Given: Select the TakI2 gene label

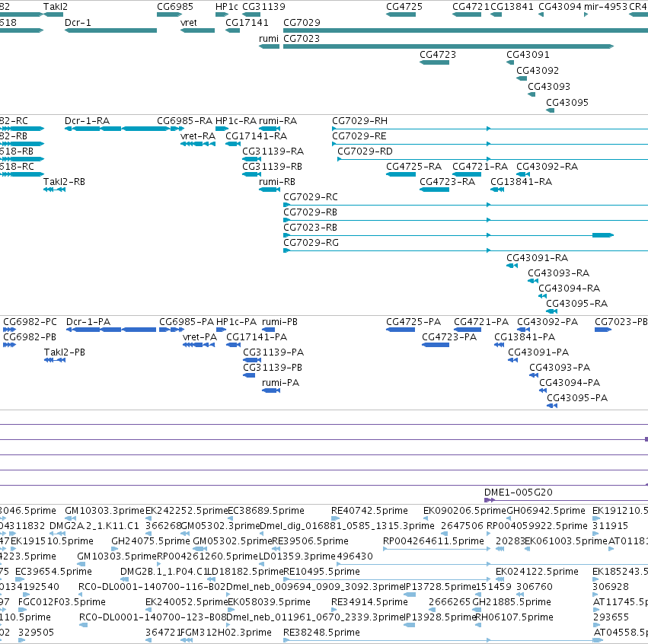Looking at the screenshot, I should point(56,7).
